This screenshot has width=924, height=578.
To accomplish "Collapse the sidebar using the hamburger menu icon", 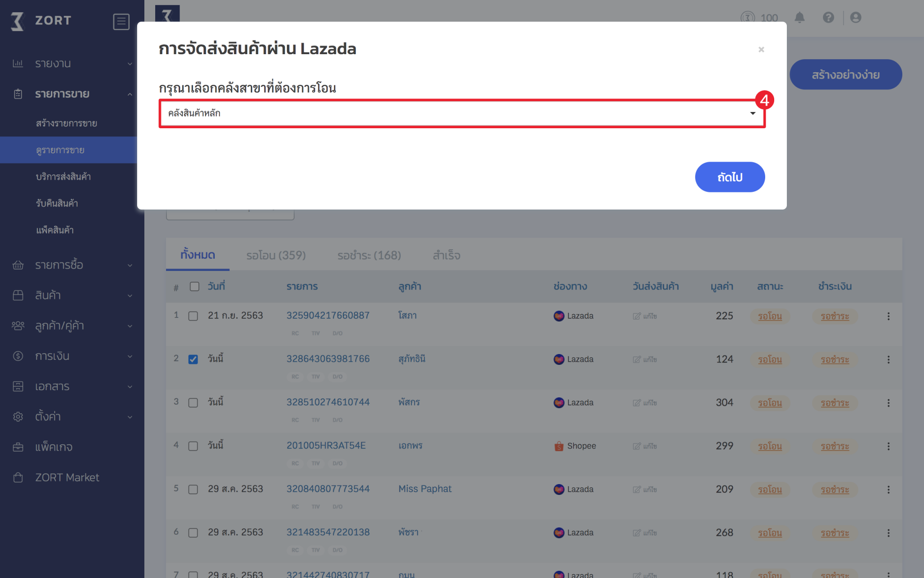I will pyautogui.click(x=121, y=21).
